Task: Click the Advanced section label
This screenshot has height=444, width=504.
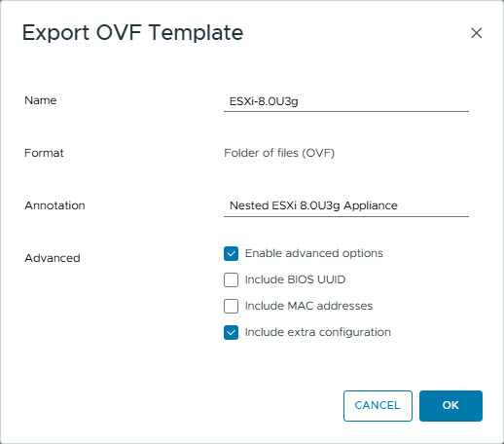Action: coord(53,258)
